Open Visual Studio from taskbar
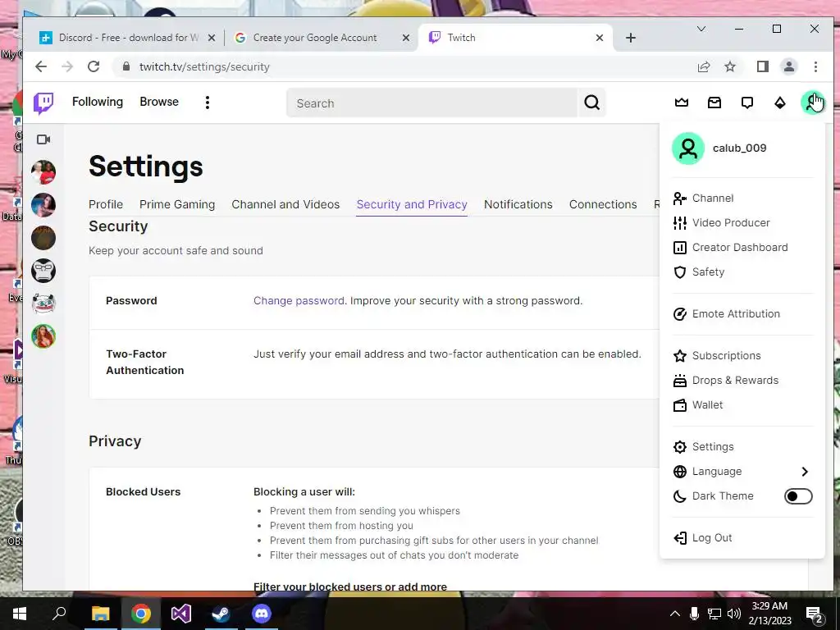 [x=181, y=614]
